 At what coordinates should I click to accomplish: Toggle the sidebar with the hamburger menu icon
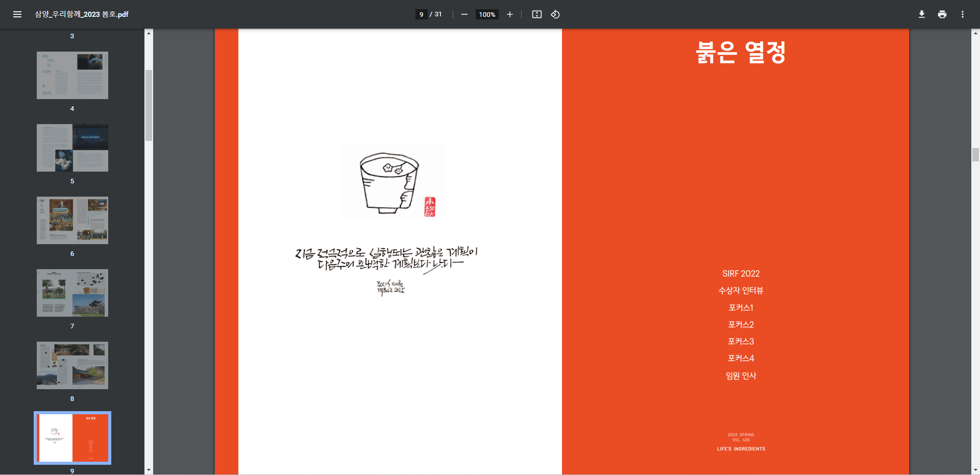click(x=17, y=14)
